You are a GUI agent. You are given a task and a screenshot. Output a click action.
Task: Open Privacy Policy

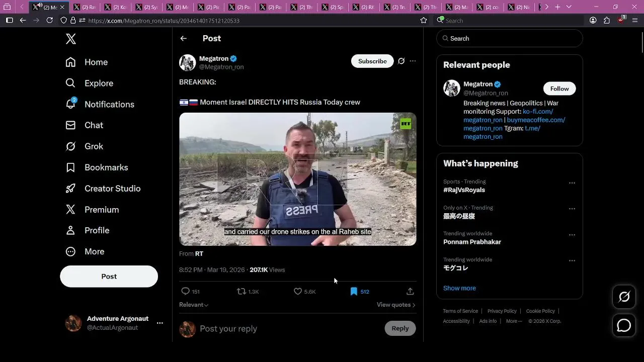(x=502, y=311)
